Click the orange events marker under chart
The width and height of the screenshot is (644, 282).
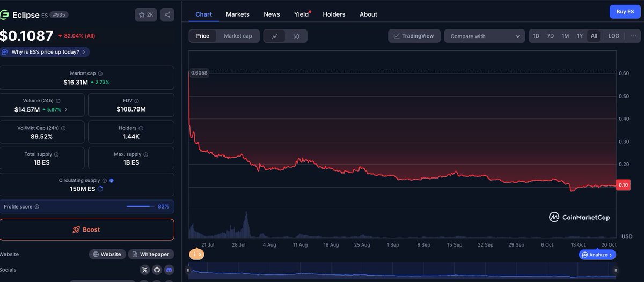(x=197, y=254)
